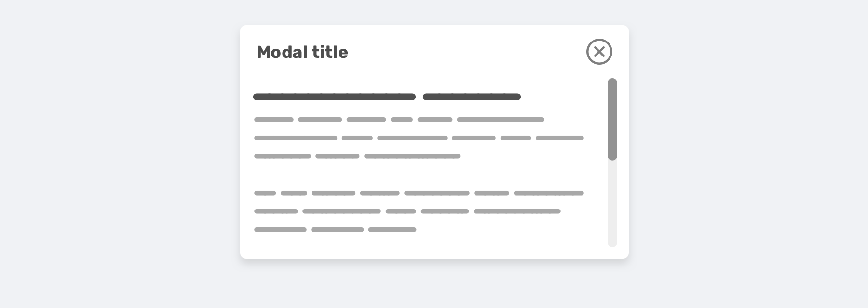Click the dark scrollbar thumb

pos(612,119)
